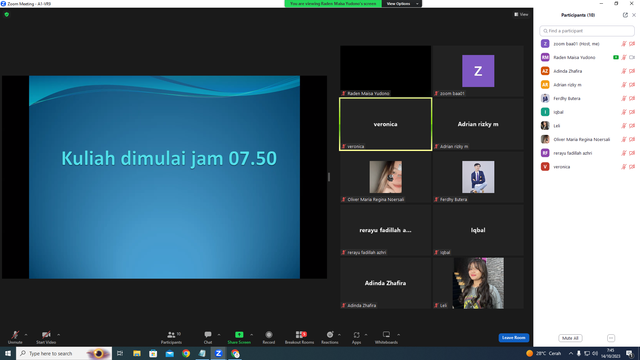
Task: Click mute icon for Oliver Maria Regina Noersali
Action: click(624, 139)
